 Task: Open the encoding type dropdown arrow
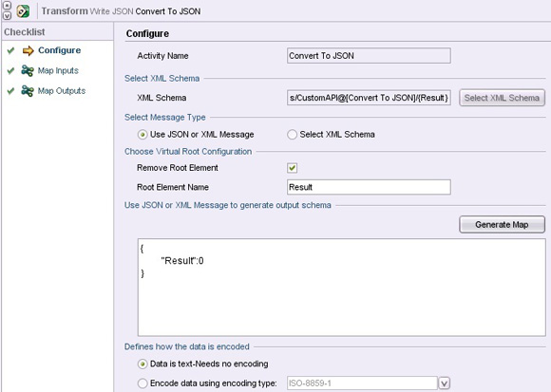(445, 383)
